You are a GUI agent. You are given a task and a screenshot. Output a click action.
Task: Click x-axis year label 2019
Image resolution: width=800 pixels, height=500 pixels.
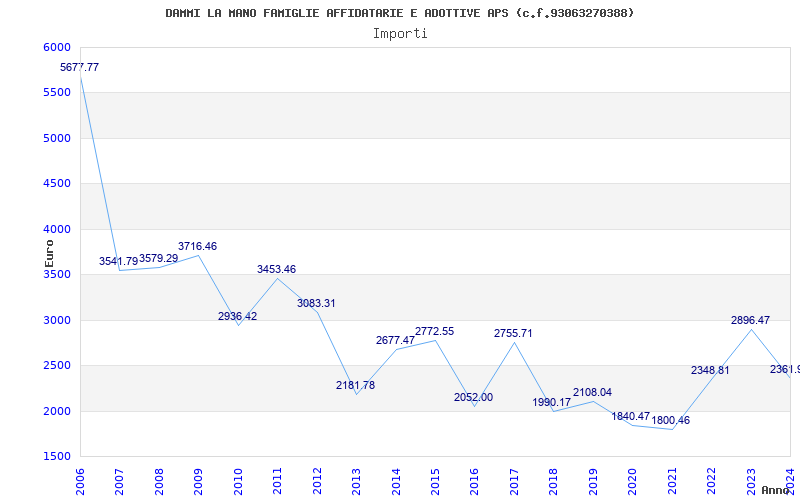click(x=593, y=481)
